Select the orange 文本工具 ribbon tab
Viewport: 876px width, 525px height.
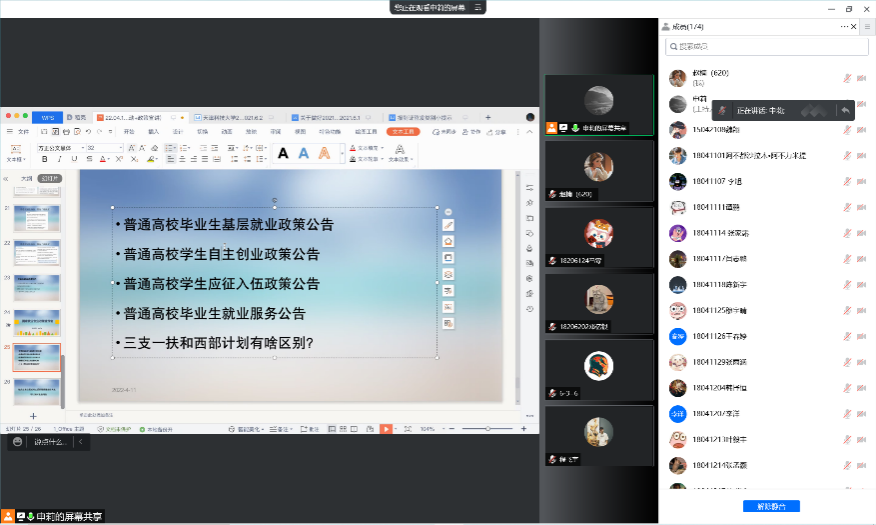coord(402,131)
